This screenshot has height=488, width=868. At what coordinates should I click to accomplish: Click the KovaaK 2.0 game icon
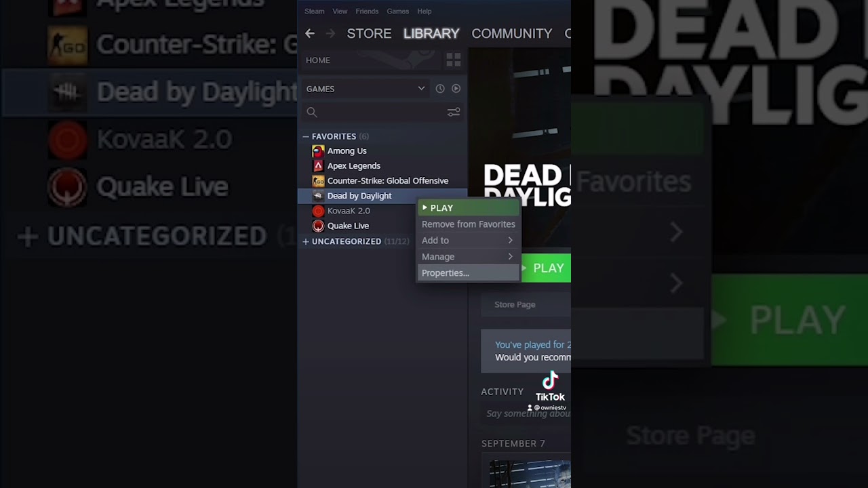click(318, 211)
